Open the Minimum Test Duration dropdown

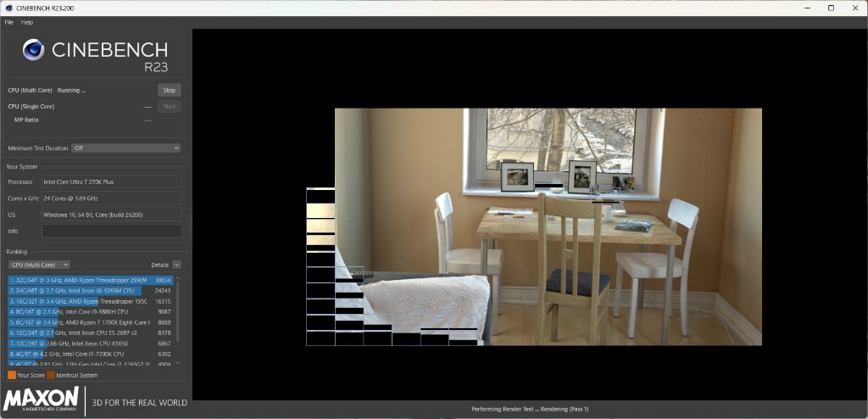pos(125,148)
